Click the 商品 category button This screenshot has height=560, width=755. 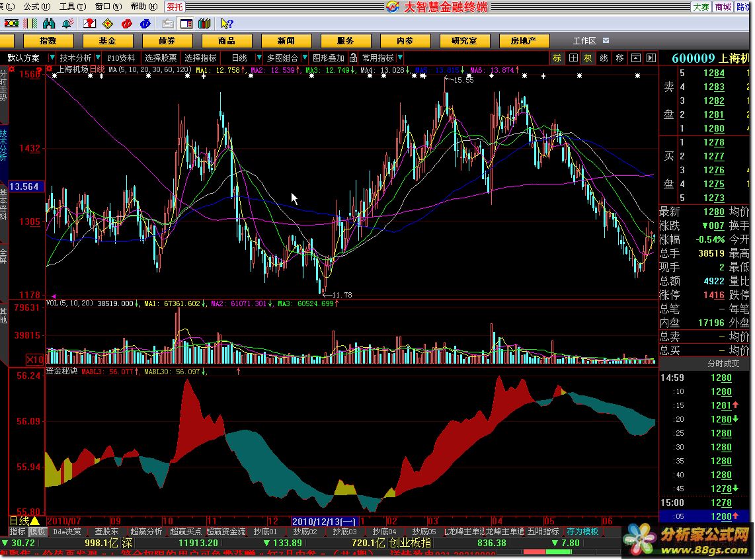point(226,41)
